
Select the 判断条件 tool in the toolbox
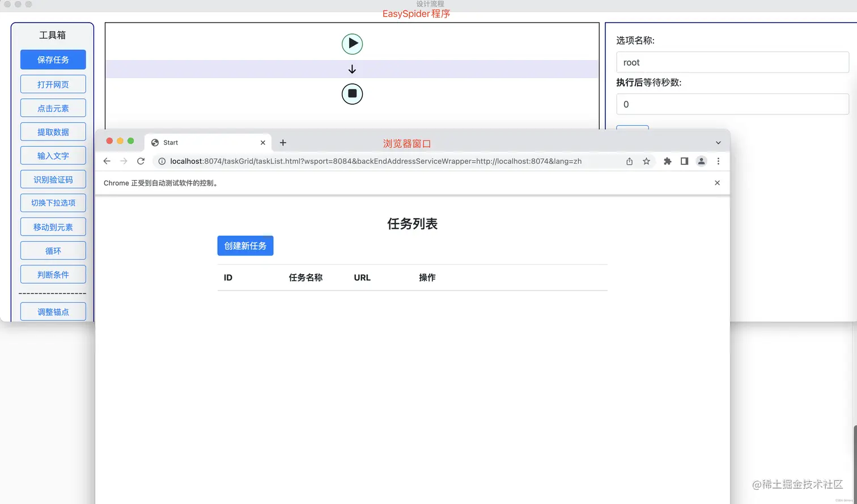pos(53,274)
